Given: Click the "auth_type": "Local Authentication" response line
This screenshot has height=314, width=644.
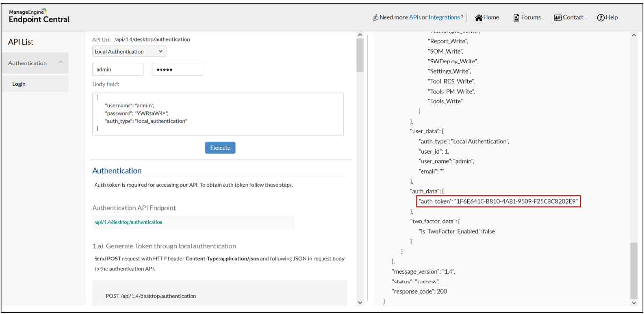Looking at the screenshot, I should [464, 141].
